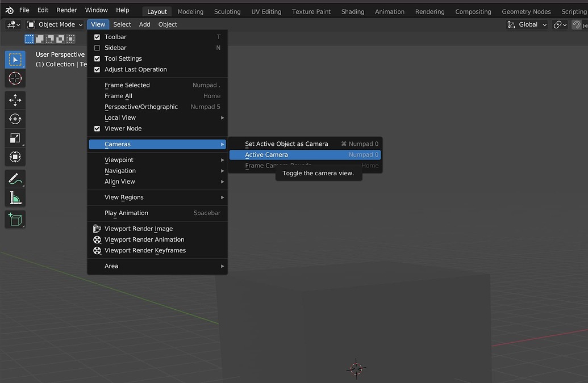The height and width of the screenshot is (383, 588).
Task: Set selection mode to intersect
Action: coord(70,39)
